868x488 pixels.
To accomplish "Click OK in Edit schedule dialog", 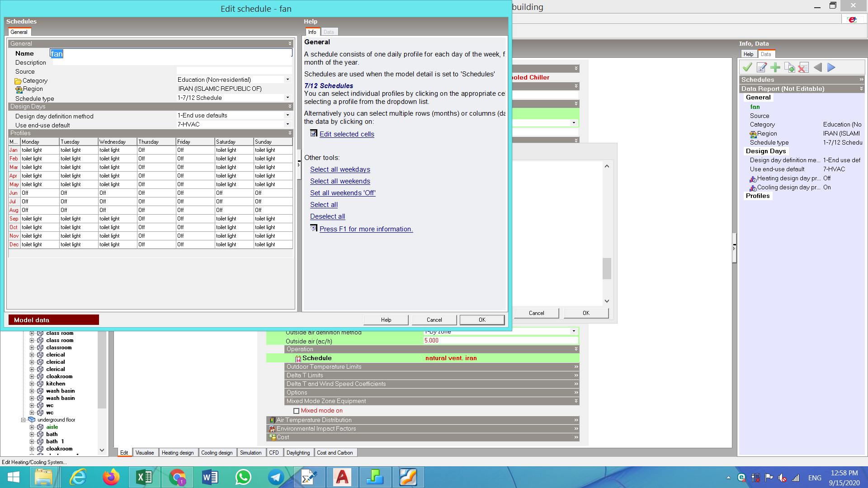I will click(x=482, y=320).
